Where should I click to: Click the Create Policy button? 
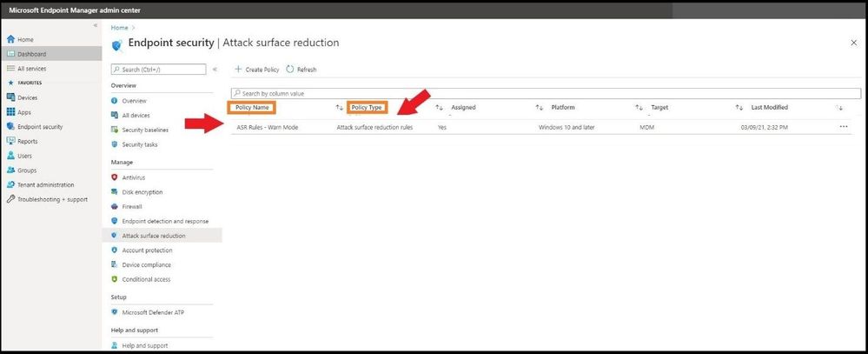point(257,70)
